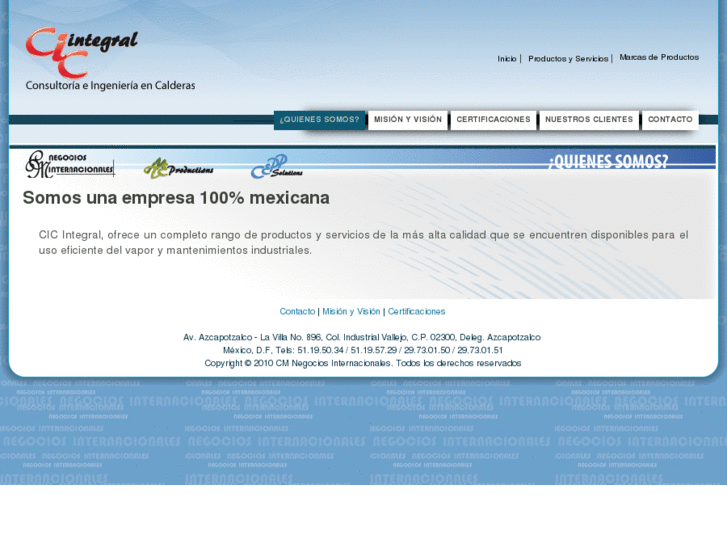Click the heading Somos una empresa 100% mexicana
The image size is (727, 545).
(x=176, y=198)
